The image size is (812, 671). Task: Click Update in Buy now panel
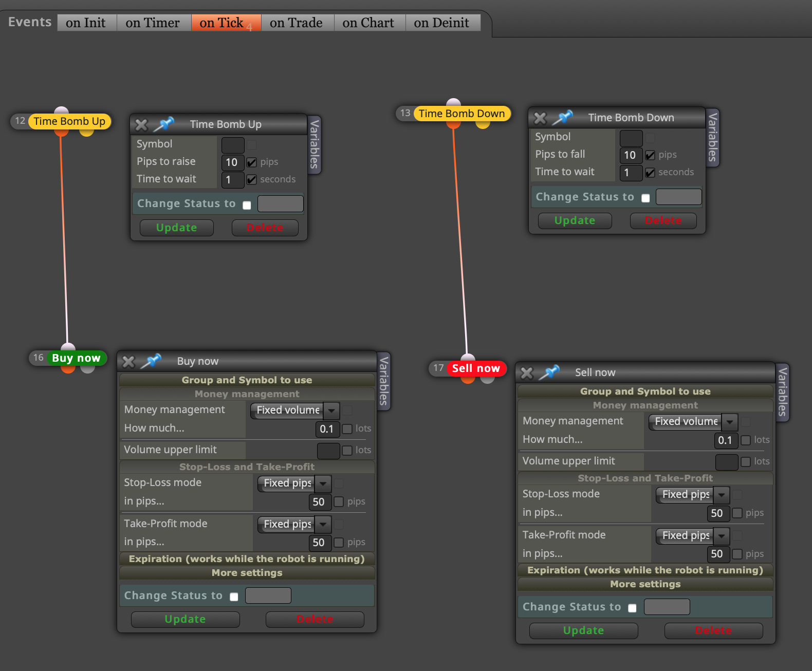[x=186, y=619]
